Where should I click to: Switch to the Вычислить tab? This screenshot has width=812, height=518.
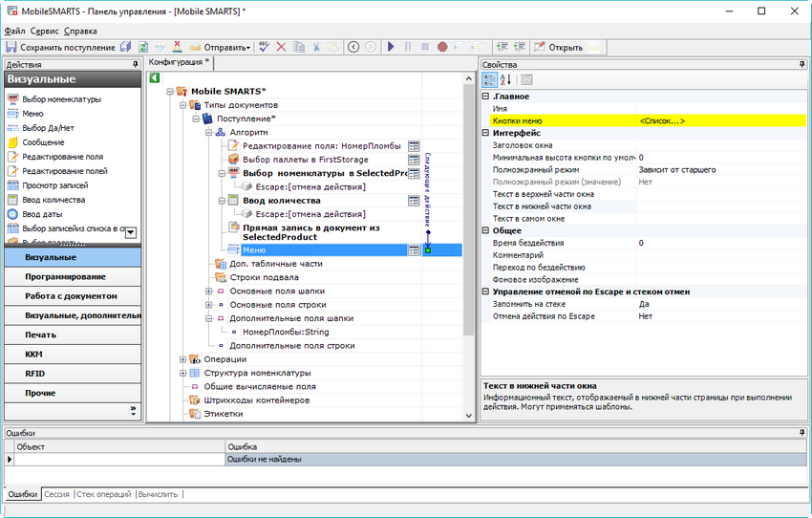point(158,494)
